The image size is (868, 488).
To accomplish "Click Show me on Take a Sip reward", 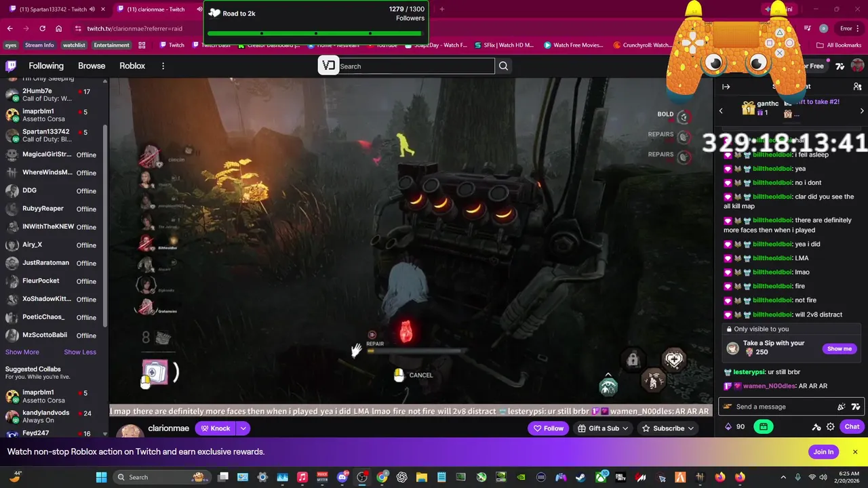I will (x=839, y=348).
